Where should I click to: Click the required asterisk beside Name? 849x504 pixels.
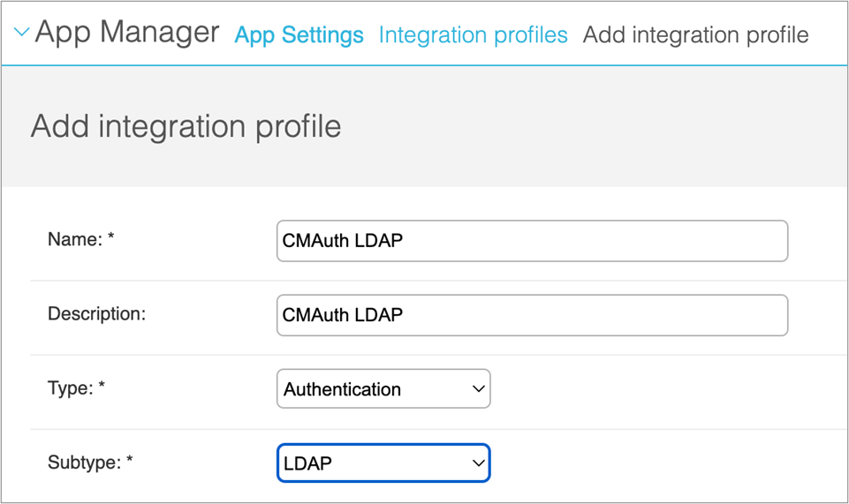[x=111, y=238]
